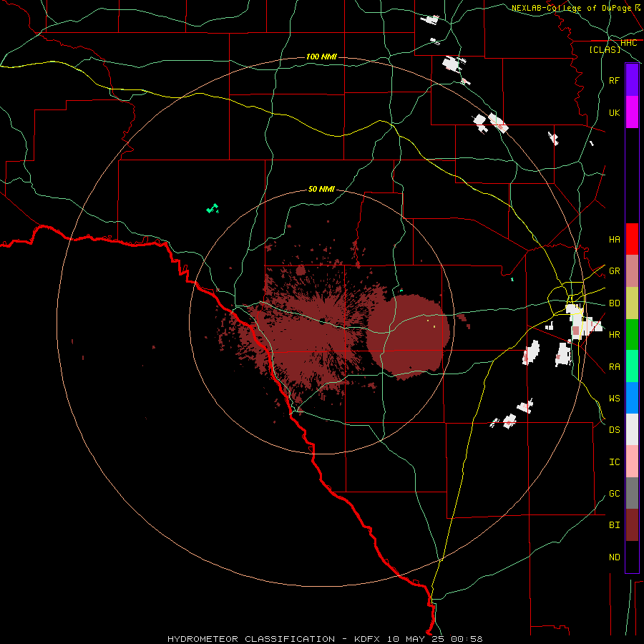This screenshot has width=644, height=644.
Task: Click the 'BD' legend label
Action: pos(614,303)
